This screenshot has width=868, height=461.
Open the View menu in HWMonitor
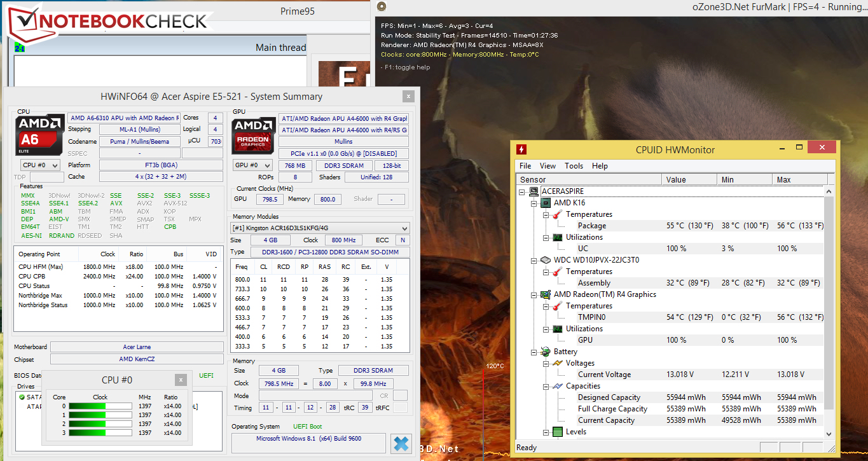[548, 166]
